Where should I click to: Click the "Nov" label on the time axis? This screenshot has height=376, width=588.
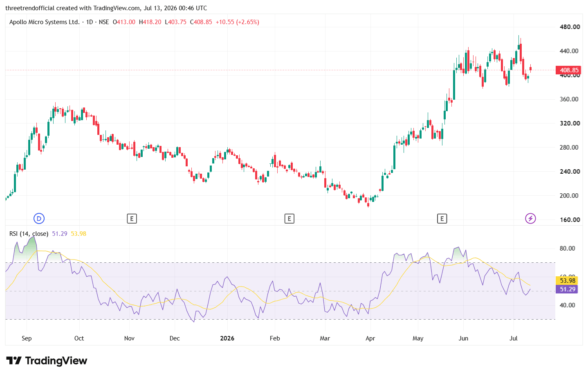[129, 338]
